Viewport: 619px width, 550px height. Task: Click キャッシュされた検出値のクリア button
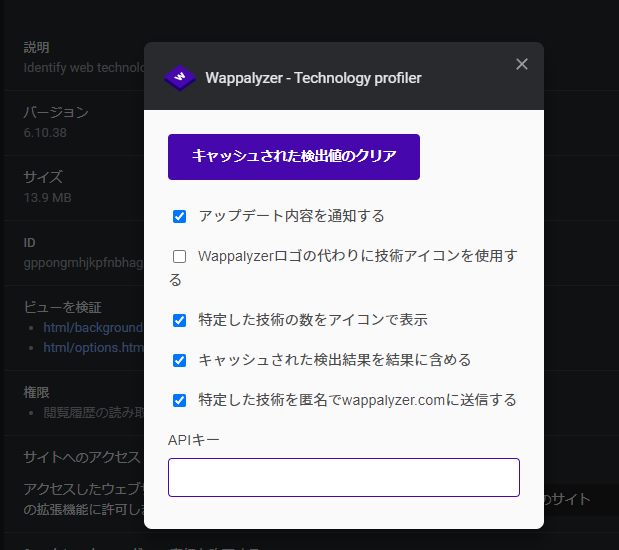tap(294, 157)
